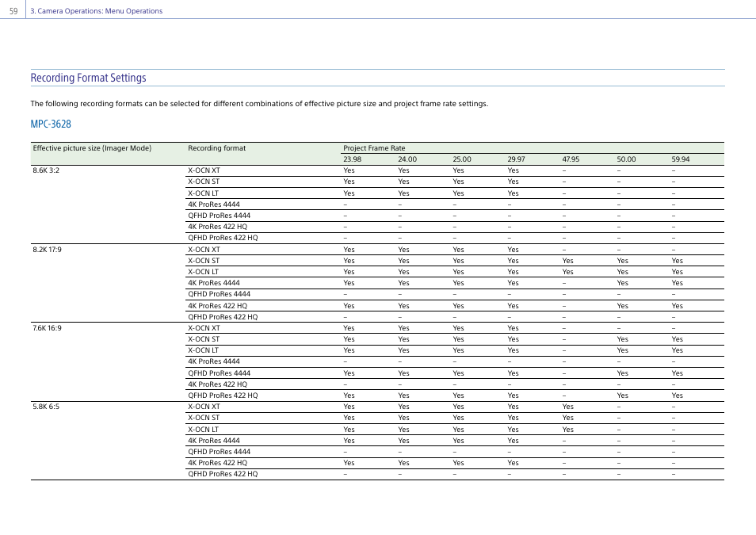Click '4K ProRes 4444' in the 5.8K 6:5 group
This screenshot has width=756, height=535.
point(214,441)
